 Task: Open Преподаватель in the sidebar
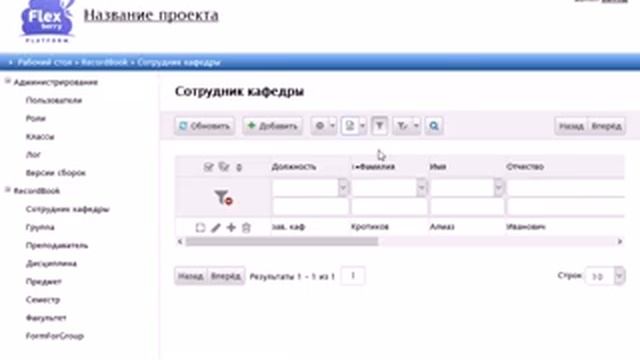point(57,245)
